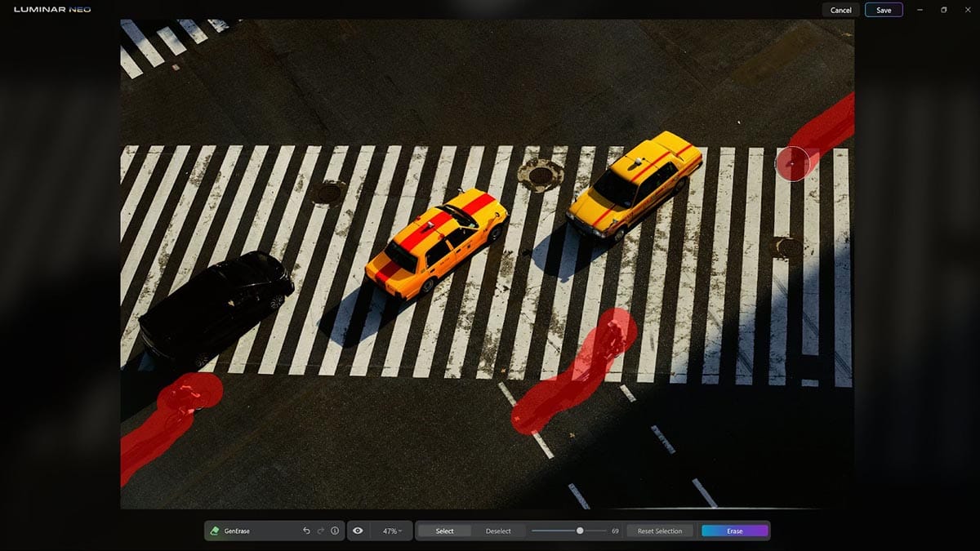Click the brush size slider handle
Image resolution: width=980 pixels, height=551 pixels.
(580, 531)
